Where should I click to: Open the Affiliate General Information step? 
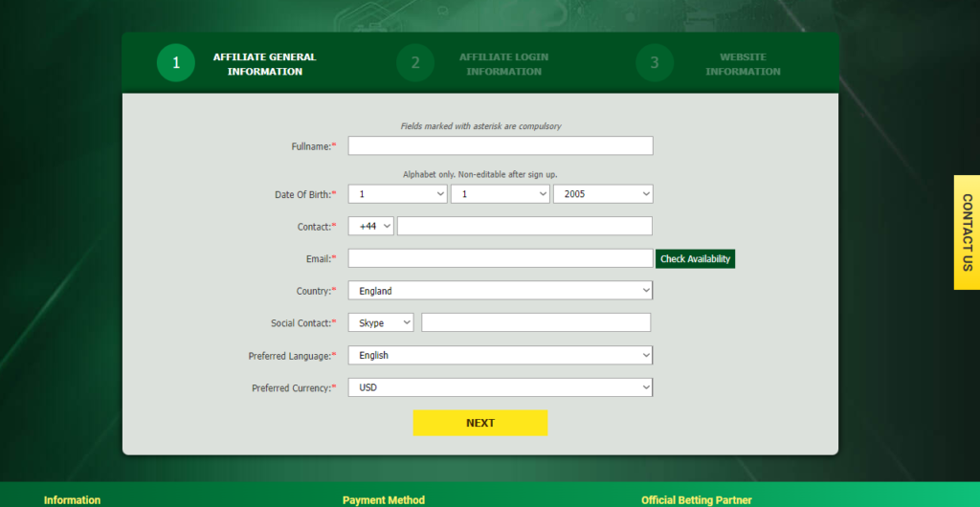(264, 64)
